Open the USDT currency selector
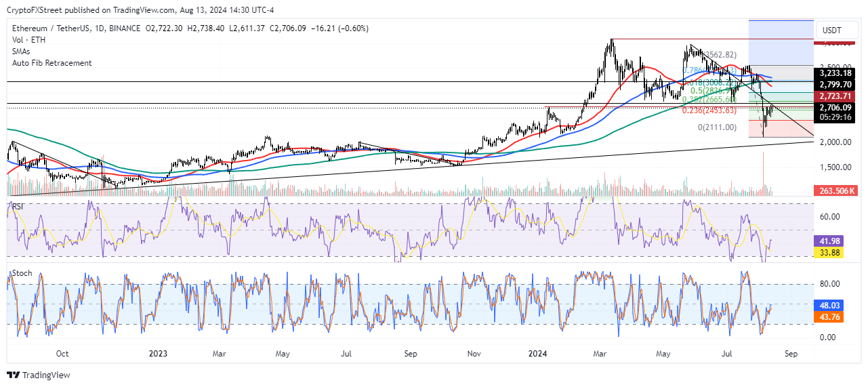 833,30
